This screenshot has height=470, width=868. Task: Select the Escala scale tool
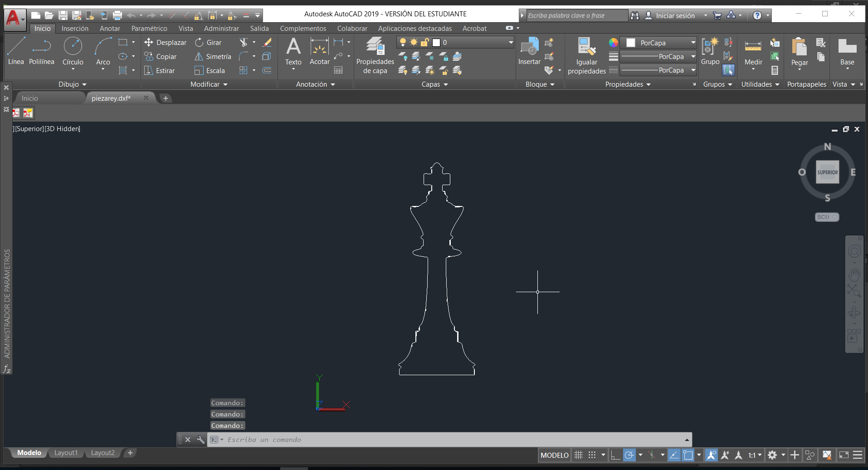click(210, 70)
